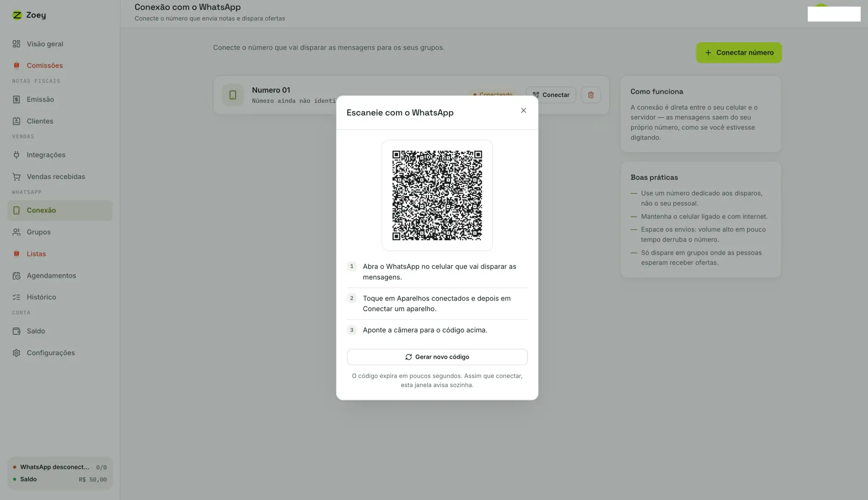Open Agendamentos in sidebar

(60, 276)
